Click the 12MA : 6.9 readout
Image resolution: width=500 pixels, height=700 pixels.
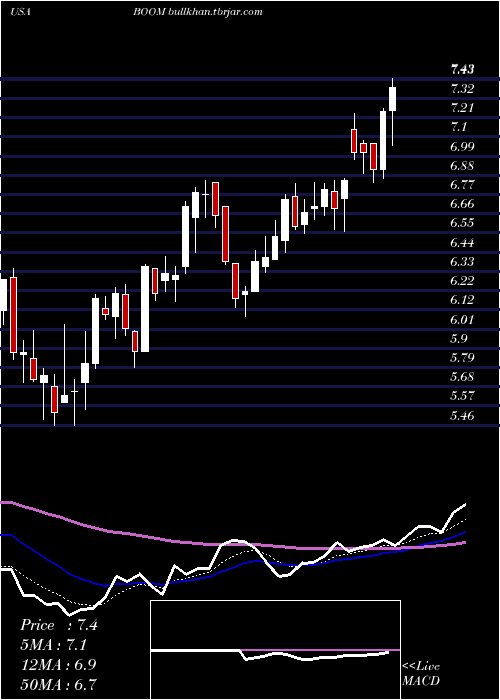coord(58,664)
